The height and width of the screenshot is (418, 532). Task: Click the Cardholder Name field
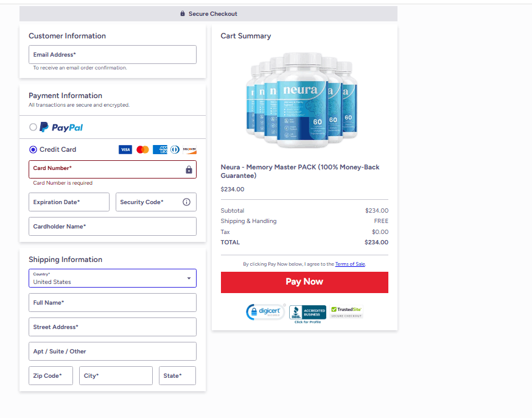(113, 226)
